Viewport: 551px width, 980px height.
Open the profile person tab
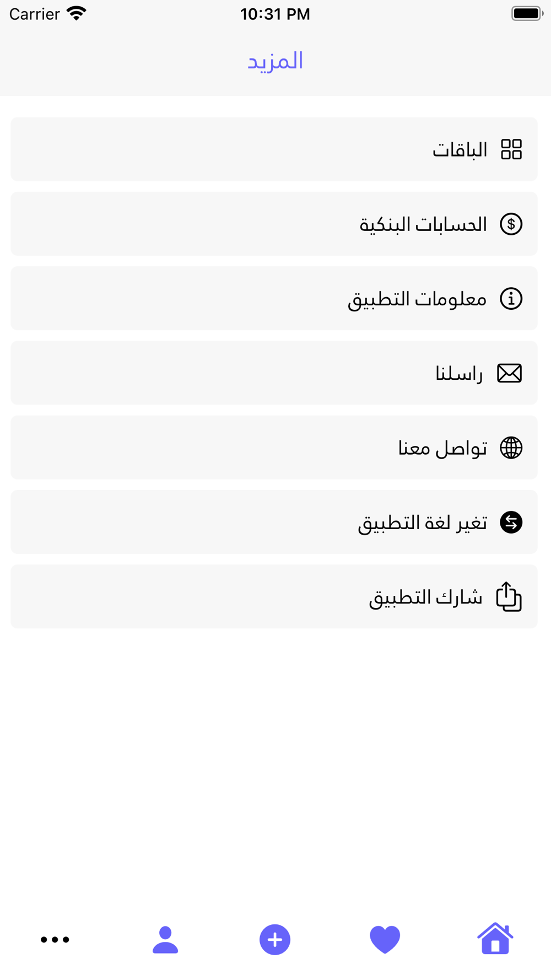pos(165,939)
